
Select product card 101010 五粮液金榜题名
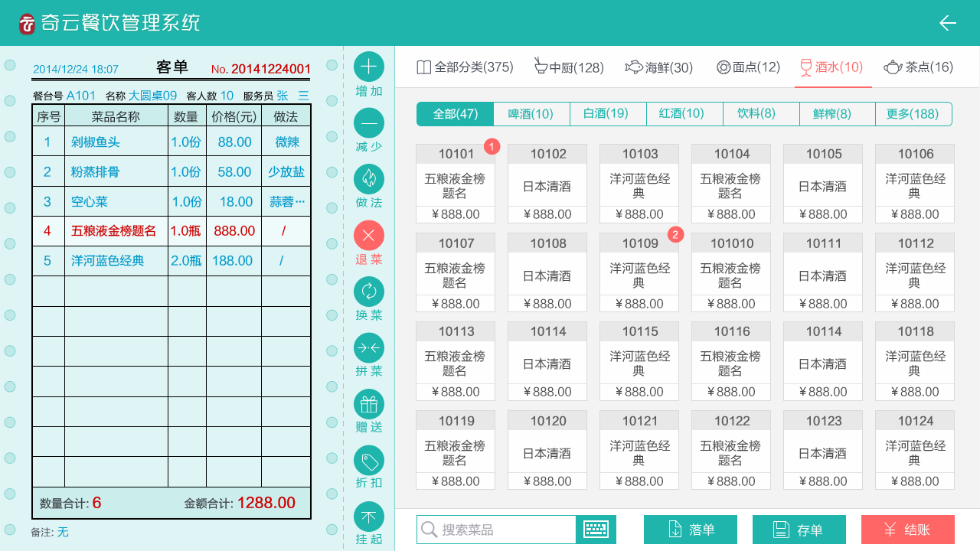pos(731,273)
